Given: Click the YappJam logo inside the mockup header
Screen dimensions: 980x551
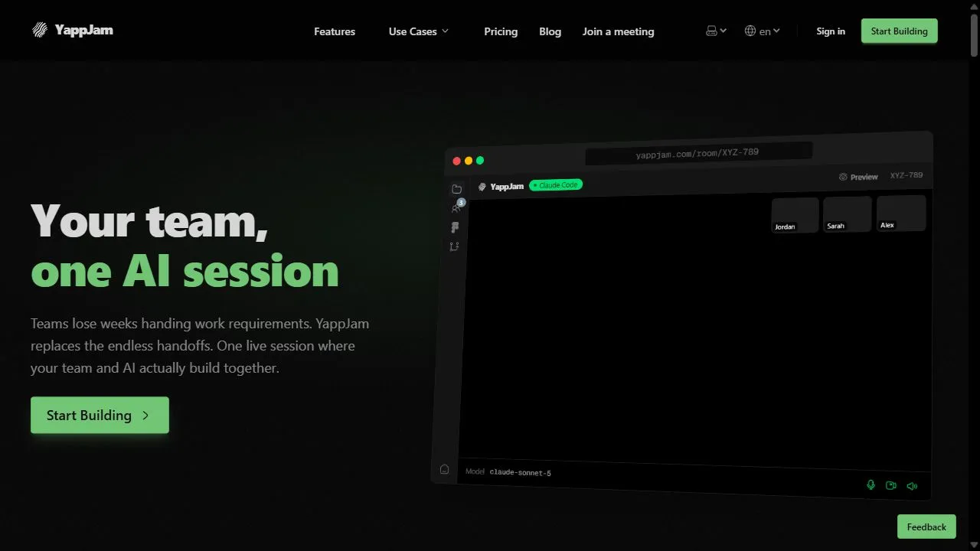Looking at the screenshot, I should point(501,187).
